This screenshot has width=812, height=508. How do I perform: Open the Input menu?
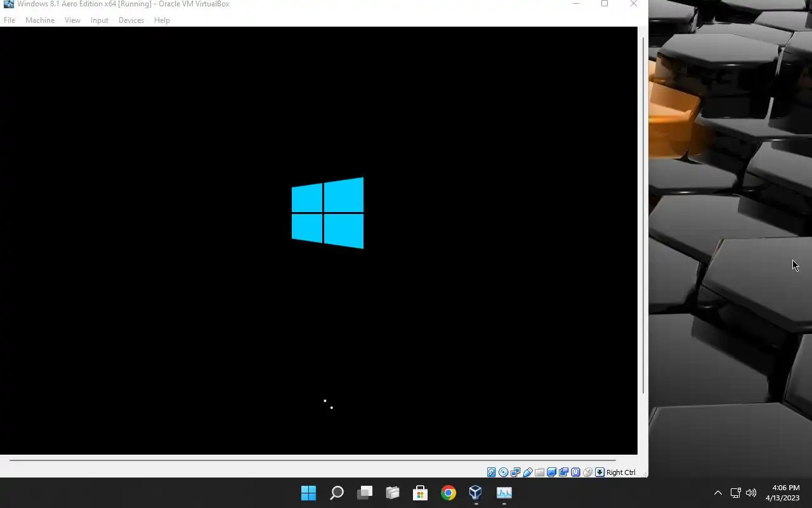point(100,20)
